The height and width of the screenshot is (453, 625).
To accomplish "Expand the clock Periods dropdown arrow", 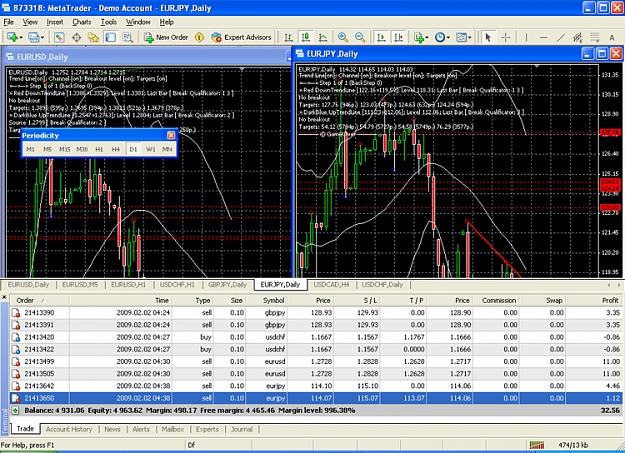I will coord(448,37).
